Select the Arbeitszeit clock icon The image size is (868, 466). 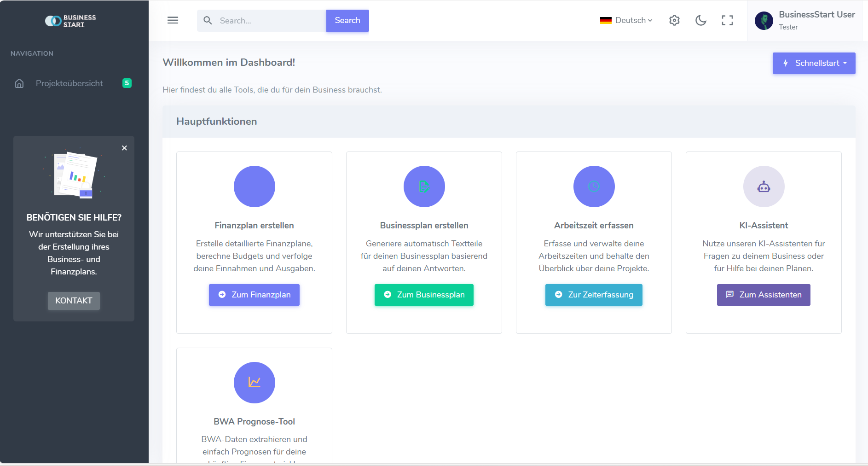click(594, 186)
